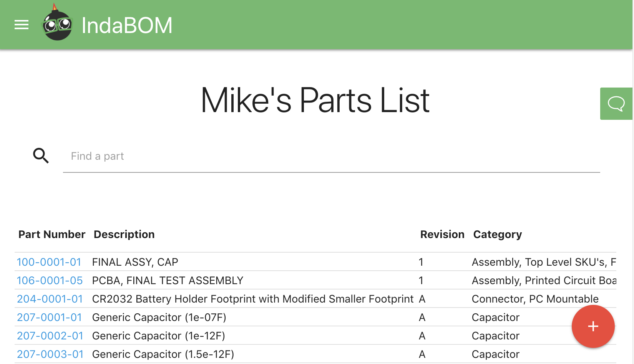
Task: Open the hamburger navigation menu
Action: (x=22, y=25)
